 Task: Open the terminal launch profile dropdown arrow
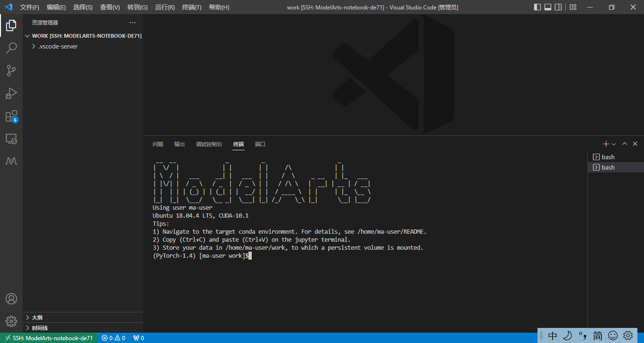[614, 144]
